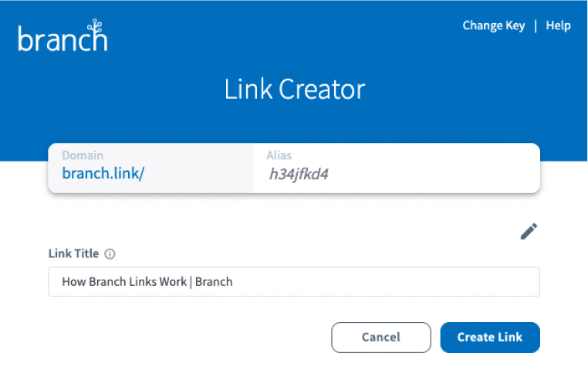This screenshot has width=588, height=387.
Task: Click the text How Branch Links Work
Action: pyautogui.click(x=124, y=281)
